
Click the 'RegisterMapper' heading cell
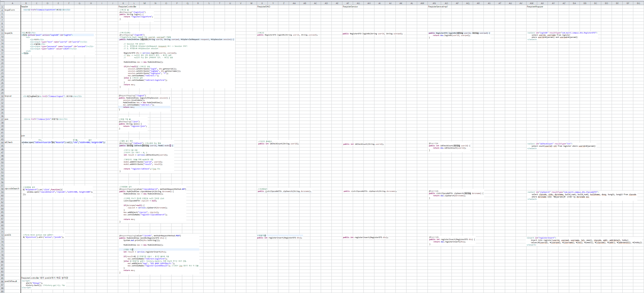point(535,7)
